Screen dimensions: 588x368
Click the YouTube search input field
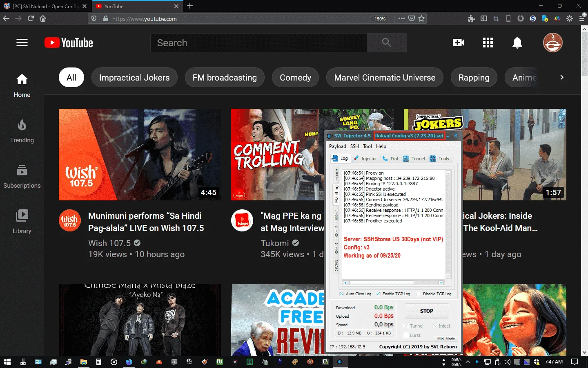tap(259, 43)
